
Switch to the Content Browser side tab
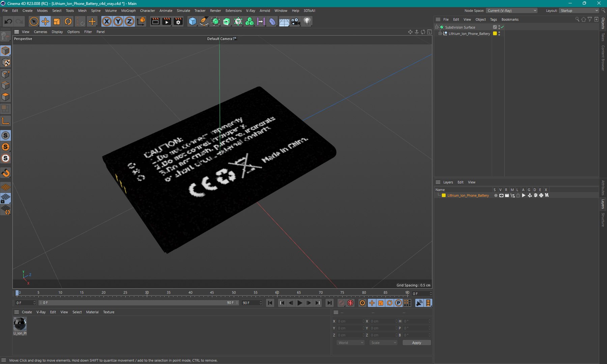click(x=603, y=58)
